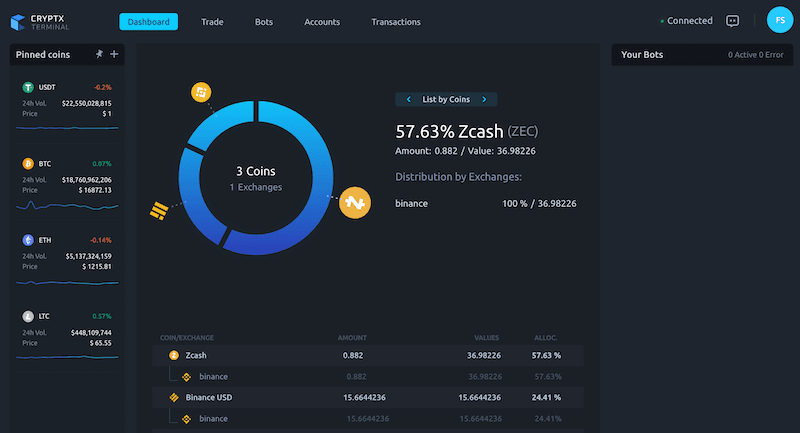Click the 100 % / 36.98226 value

coord(539,203)
